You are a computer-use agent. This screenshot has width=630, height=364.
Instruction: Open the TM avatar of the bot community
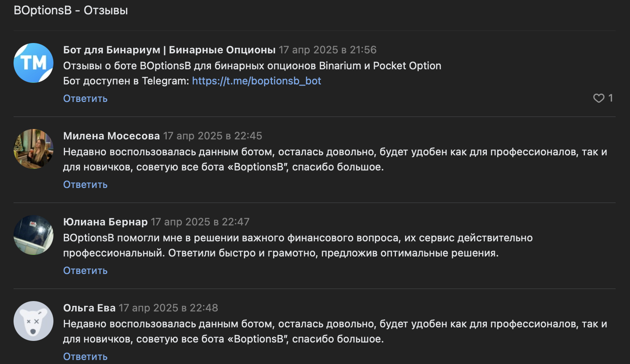click(33, 63)
